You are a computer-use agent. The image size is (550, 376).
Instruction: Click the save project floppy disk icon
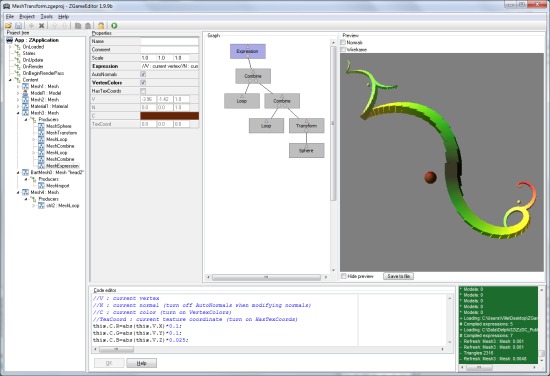19,26
